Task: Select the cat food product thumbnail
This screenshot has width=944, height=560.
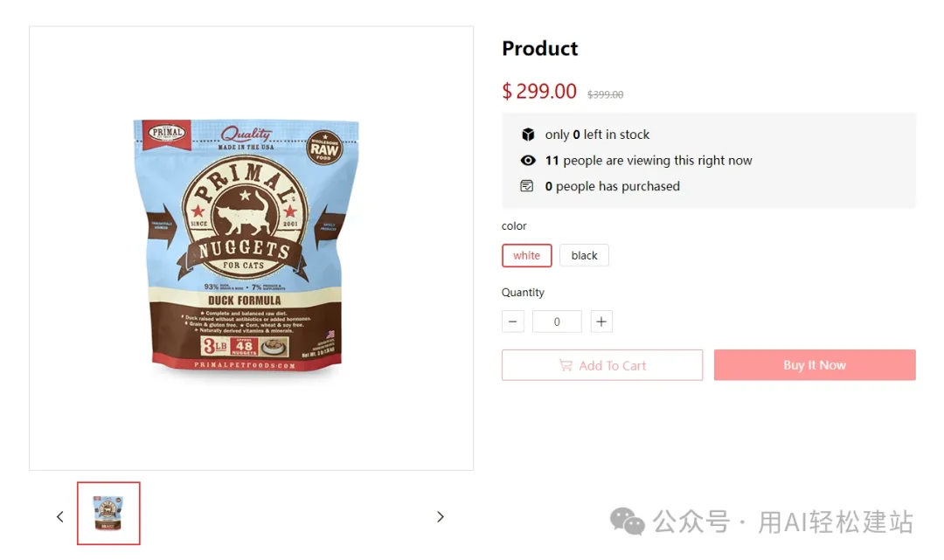Action: (x=108, y=514)
